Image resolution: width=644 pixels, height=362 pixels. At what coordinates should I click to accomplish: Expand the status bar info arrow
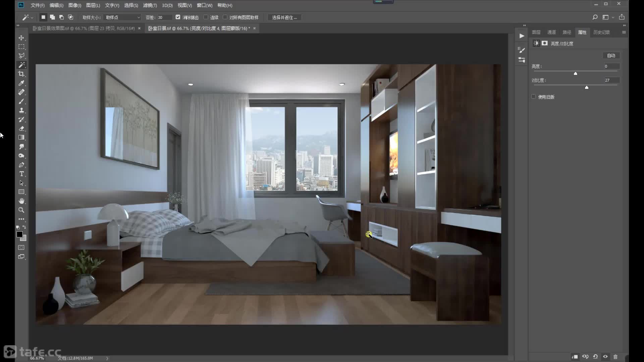107,358
